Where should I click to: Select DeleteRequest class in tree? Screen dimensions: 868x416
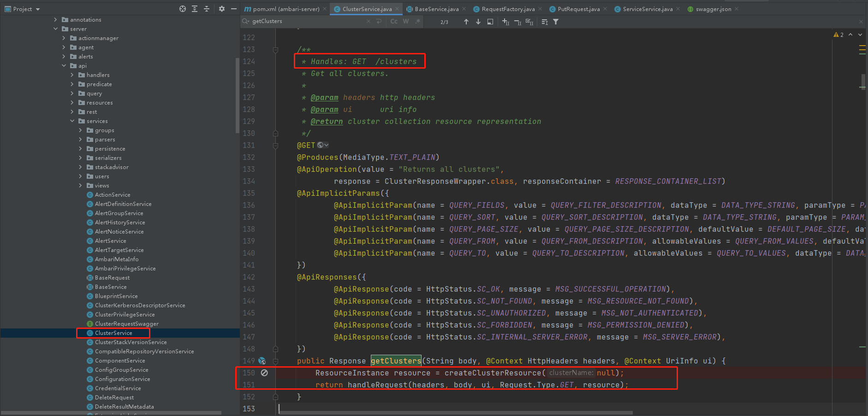point(114,397)
